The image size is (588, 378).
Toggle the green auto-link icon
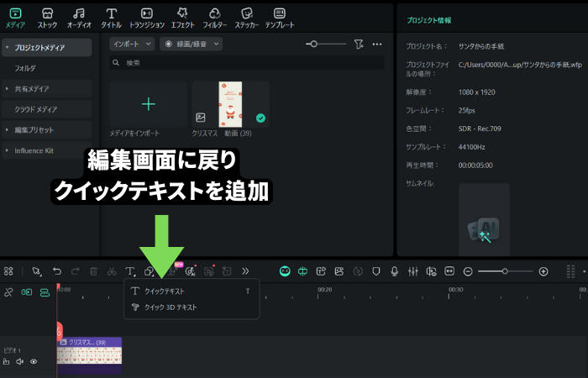27,292
